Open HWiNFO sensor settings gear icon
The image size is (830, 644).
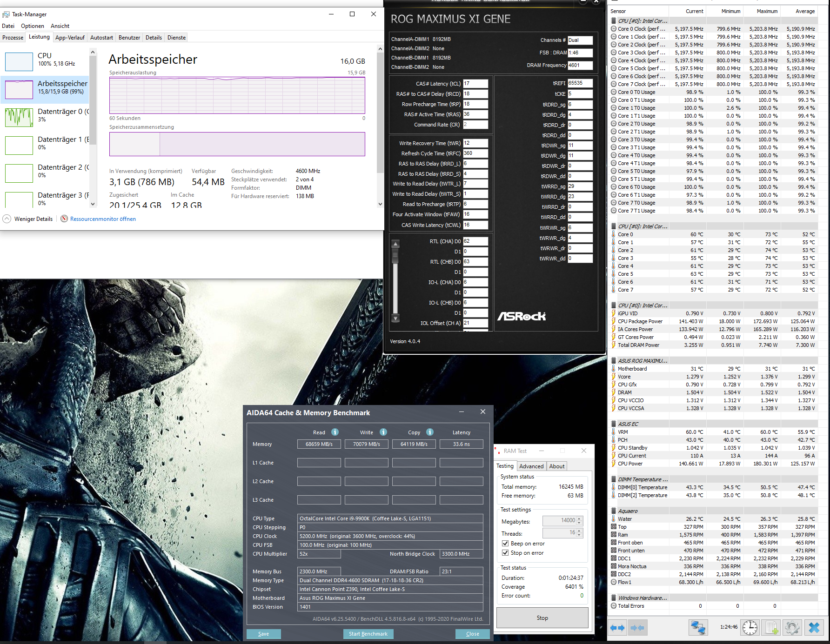pyautogui.click(x=792, y=627)
